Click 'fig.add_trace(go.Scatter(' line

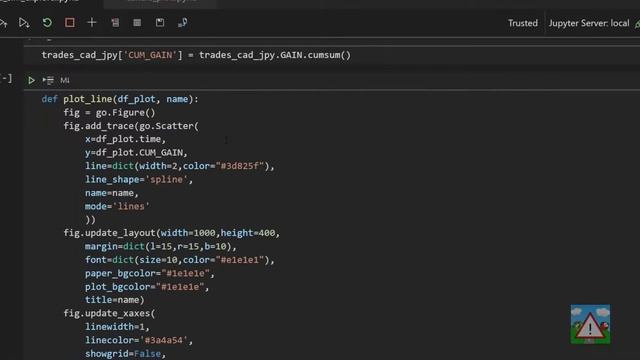131,126
